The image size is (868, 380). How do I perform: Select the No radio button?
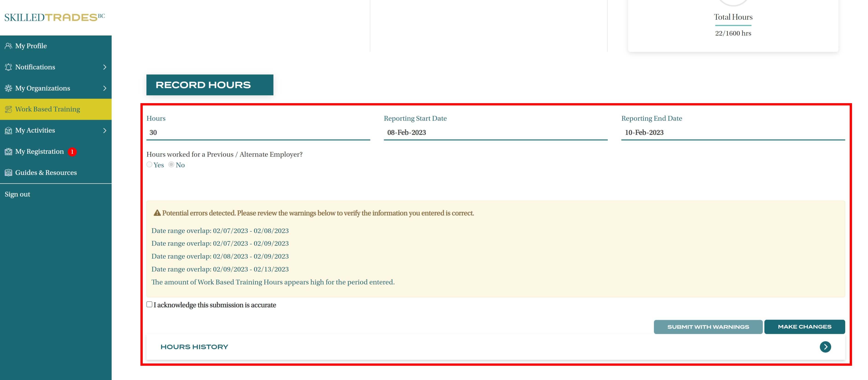click(x=171, y=164)
